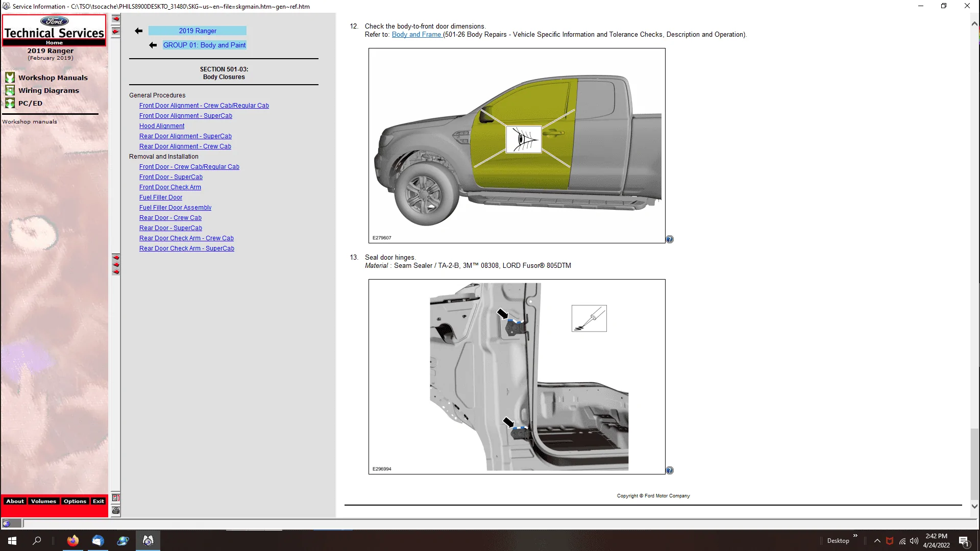Launch Firefox from the taskbar
This screenshot has height=551, width=980.
[x=73, y=541]
